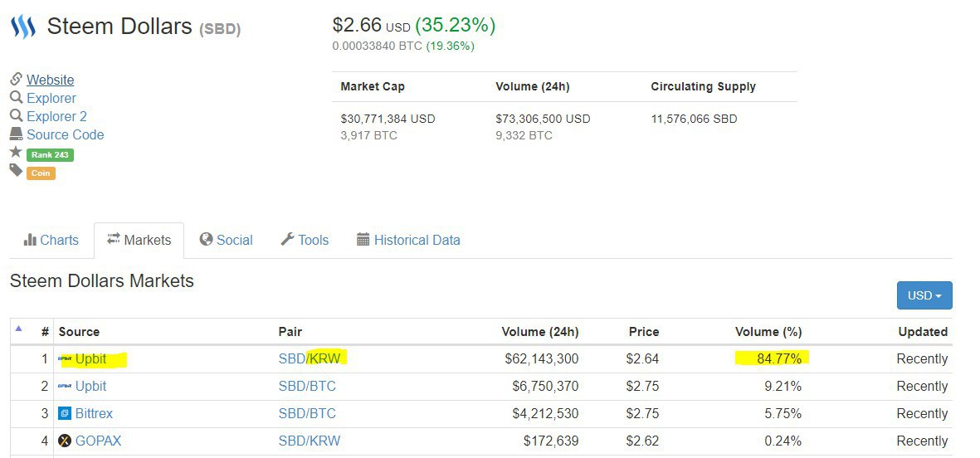Sort table by the rank arrow indicator

tap(18, 328)
